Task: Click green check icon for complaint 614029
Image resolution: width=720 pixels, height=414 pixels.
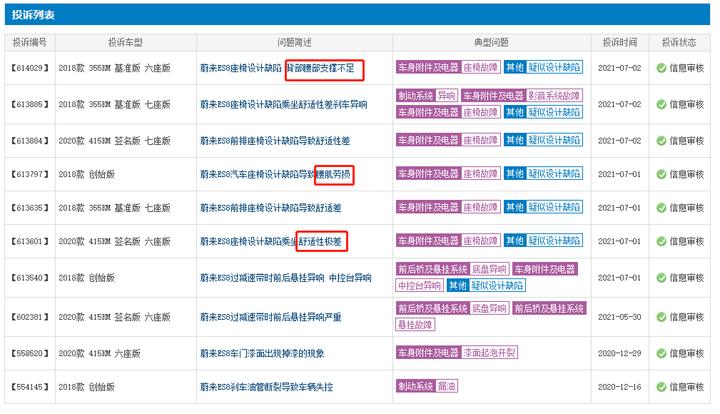Action: click(x=661, y=68)
